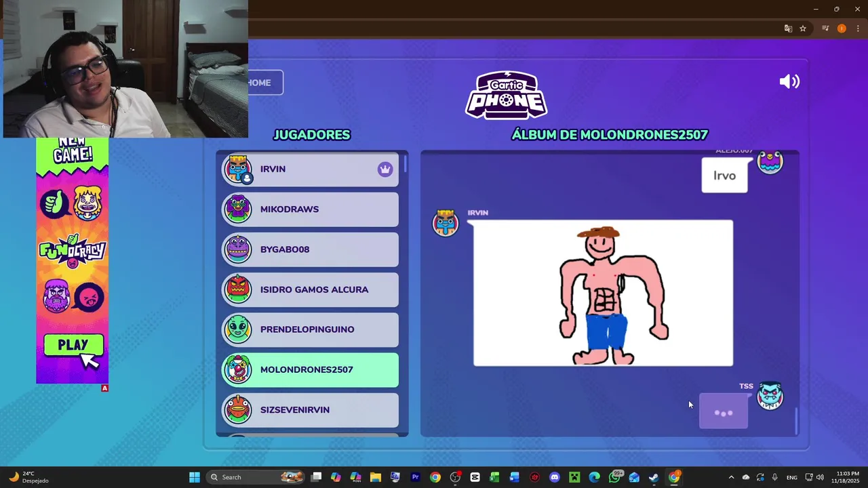Click the TSS avatar in the album
Viewport: 868px width, 488px height.
point(770,396)
